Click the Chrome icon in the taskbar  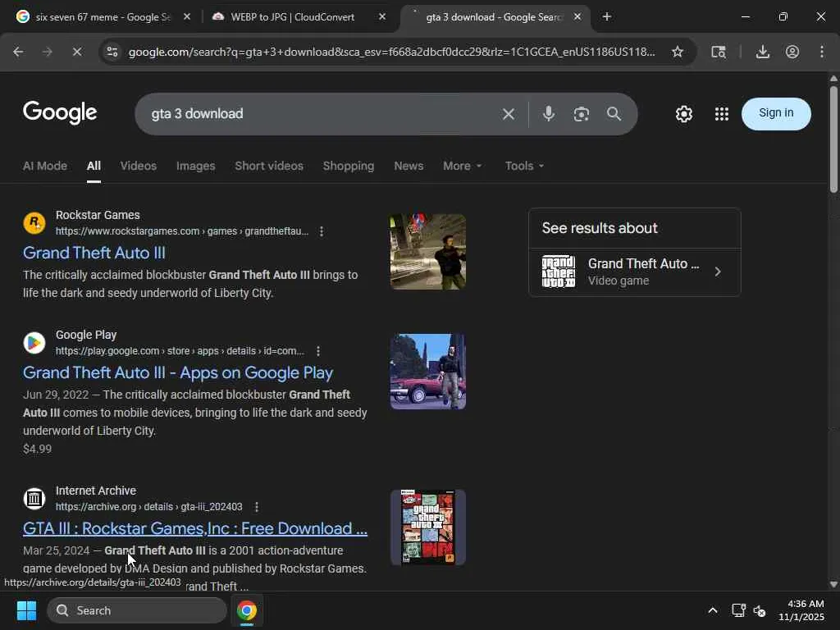[x=247, y=610]
